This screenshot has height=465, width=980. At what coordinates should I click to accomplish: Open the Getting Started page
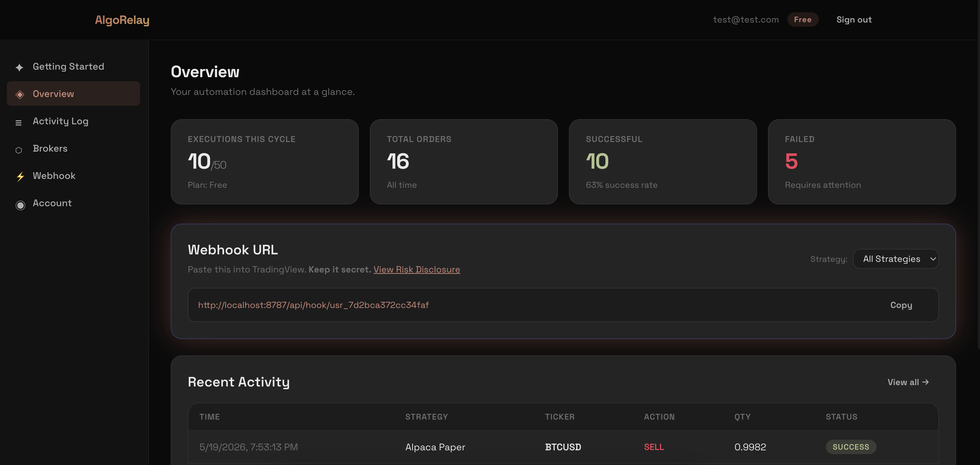click(73, 66)
